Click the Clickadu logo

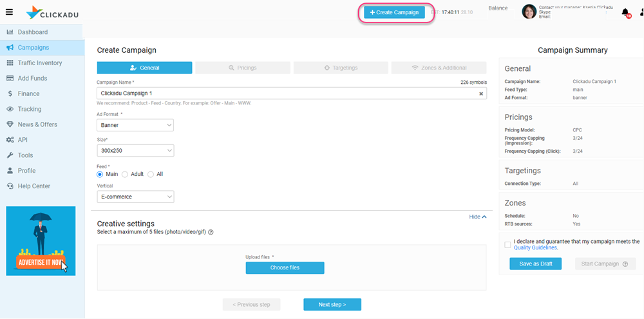tap(53, 12)
